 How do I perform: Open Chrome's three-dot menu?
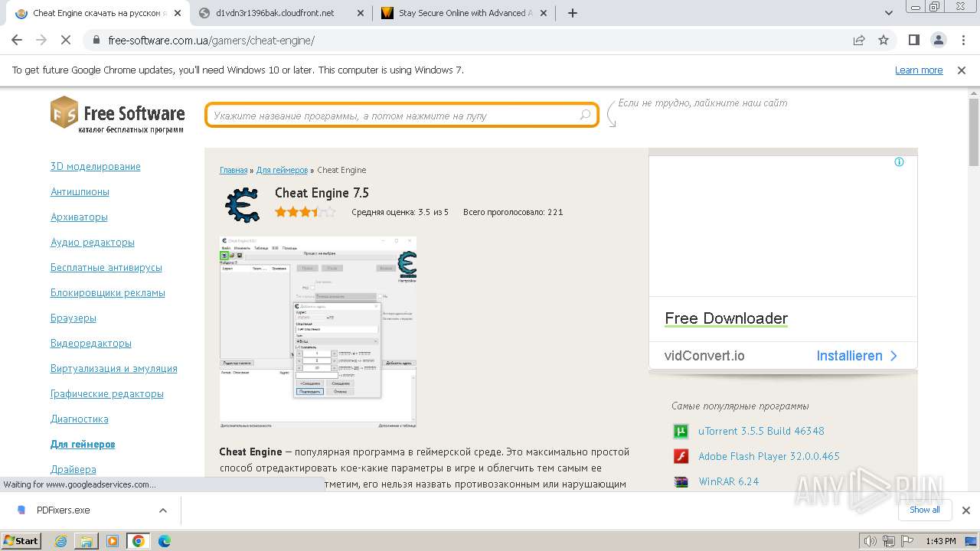click(x=962, y=40)
